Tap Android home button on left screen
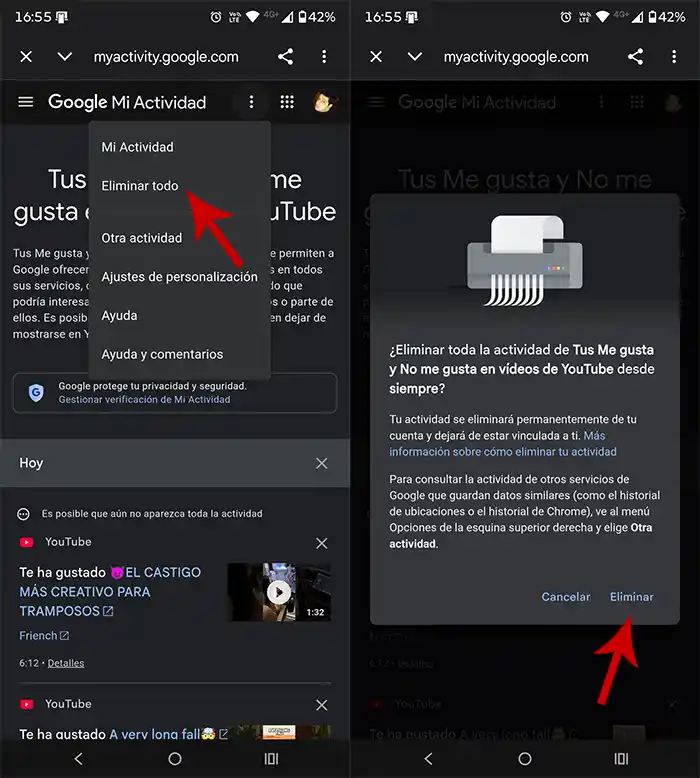Image resolution: width=700 pixels, height=778 pixels. (175, 759)
